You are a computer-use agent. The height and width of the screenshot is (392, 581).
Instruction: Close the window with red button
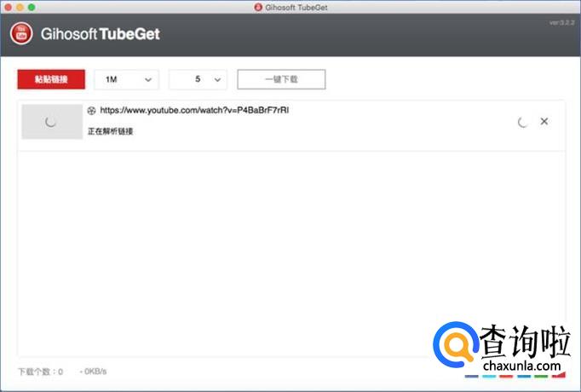[x=9, y=7]
